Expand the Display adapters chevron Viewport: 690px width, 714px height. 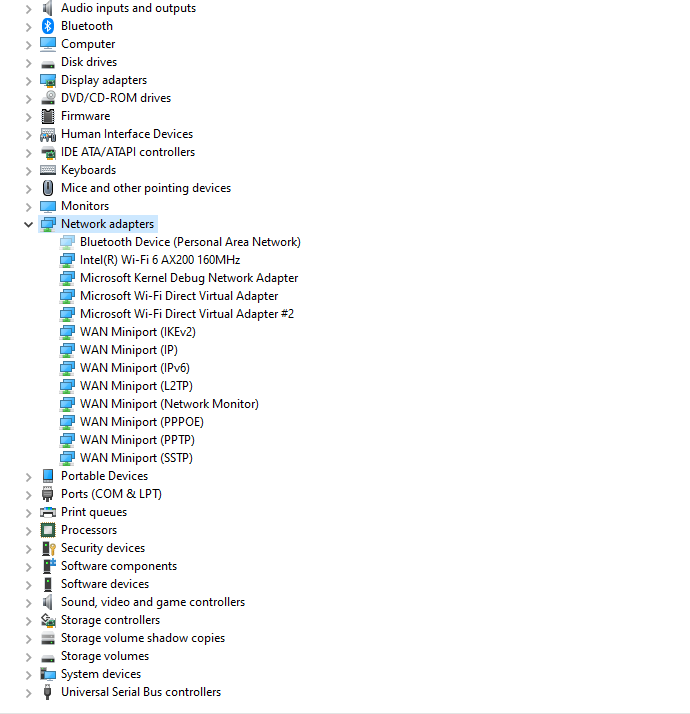tap(28, 81)
